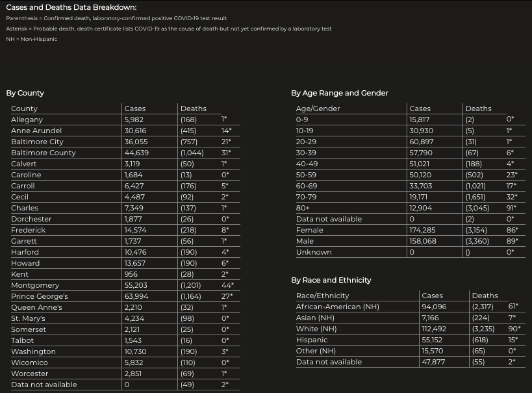532x393 pixels.
Task: Click the 80+ age range row label
Action: click(x=304, y=208)
